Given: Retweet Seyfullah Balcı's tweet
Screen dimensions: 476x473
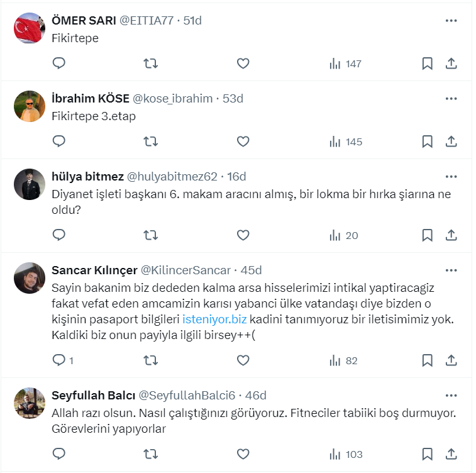Looking at the screenshot, I should [151, 454].
